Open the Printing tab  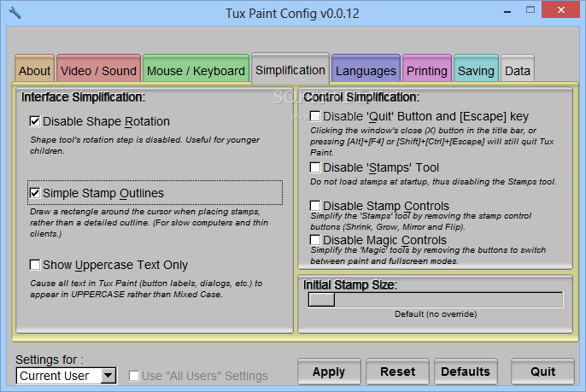[427, 68]
